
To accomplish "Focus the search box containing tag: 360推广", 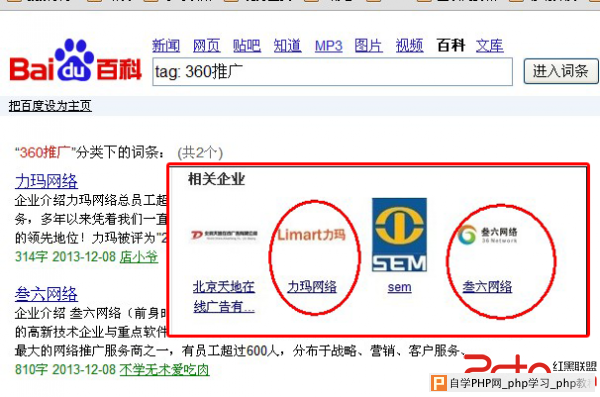I will pyautogui.click(x=333, y=72).
